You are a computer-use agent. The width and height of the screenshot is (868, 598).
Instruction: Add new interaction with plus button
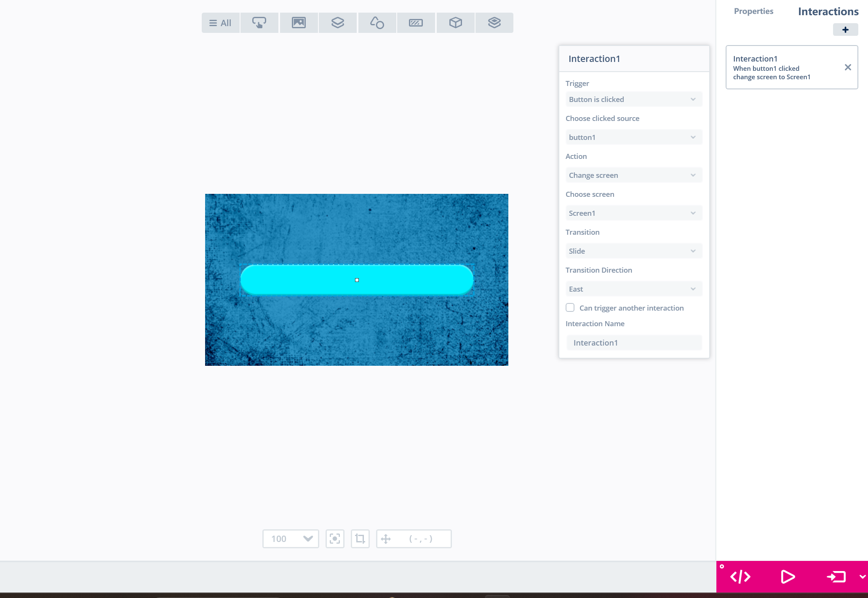coord(845,29)
